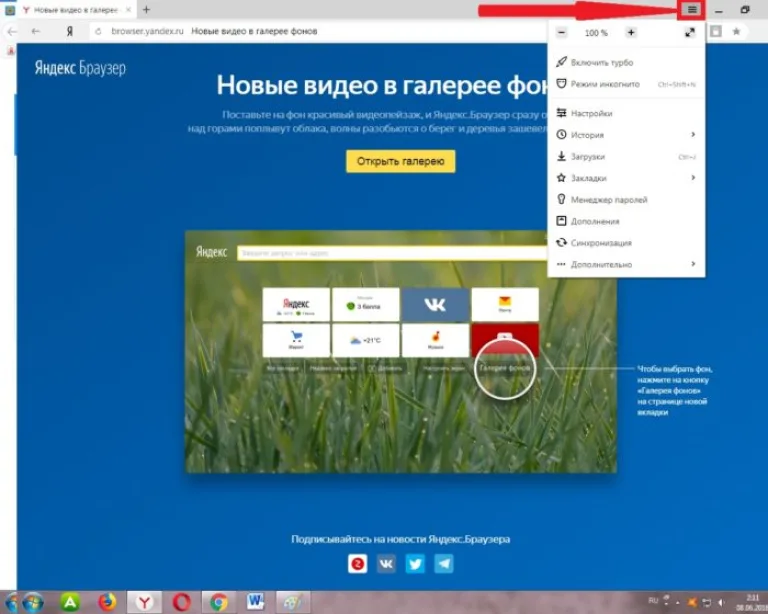The width and height of the screenshot is (768, 614).
Task: Click the browser.yandex.ru address field
Action: pos(147,31)
